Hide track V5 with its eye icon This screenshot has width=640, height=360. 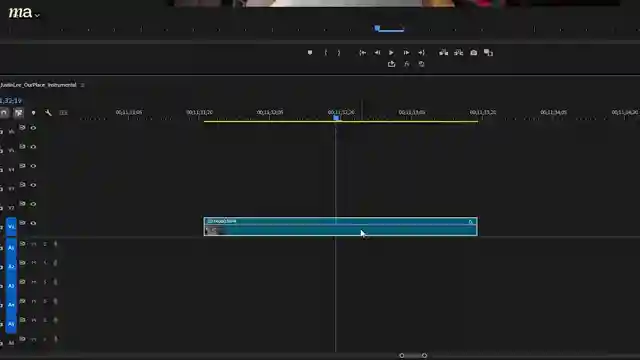[33, 147]
